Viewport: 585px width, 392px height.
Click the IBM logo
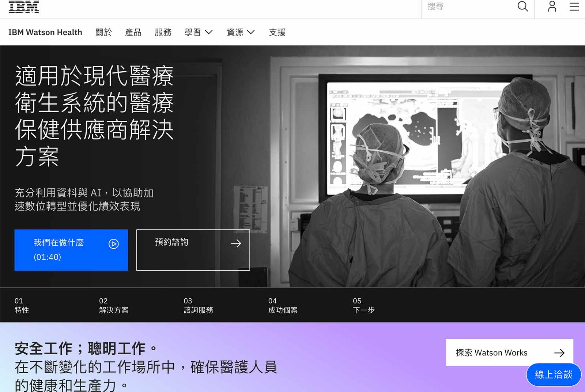pos(24,7)
